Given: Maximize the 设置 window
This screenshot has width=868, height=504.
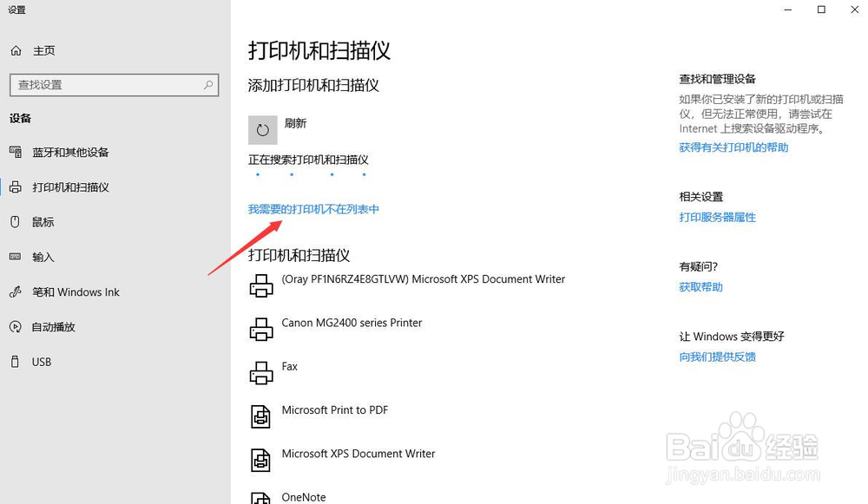Looking at the screenshot, I should pos(821,10).
